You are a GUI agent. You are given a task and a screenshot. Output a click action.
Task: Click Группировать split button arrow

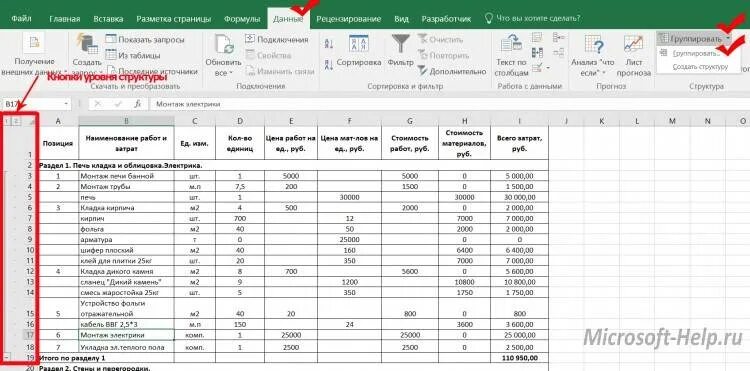(x=728, y=38)
